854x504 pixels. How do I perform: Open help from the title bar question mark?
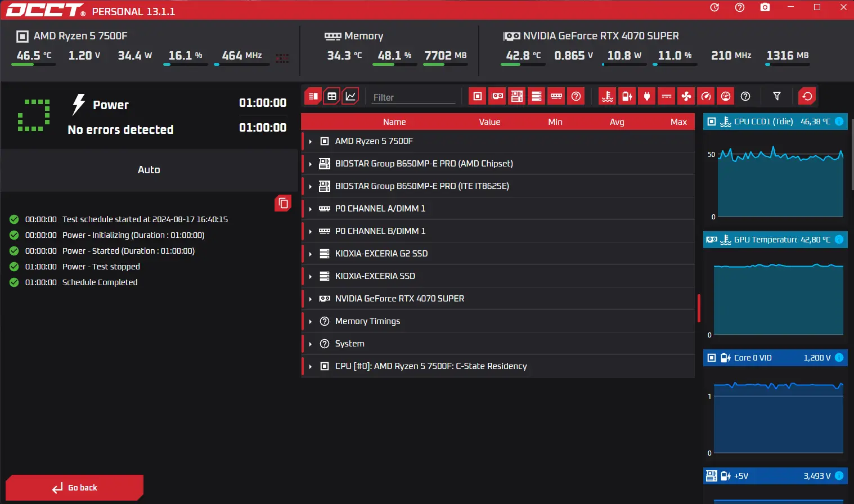click(740, 7)
